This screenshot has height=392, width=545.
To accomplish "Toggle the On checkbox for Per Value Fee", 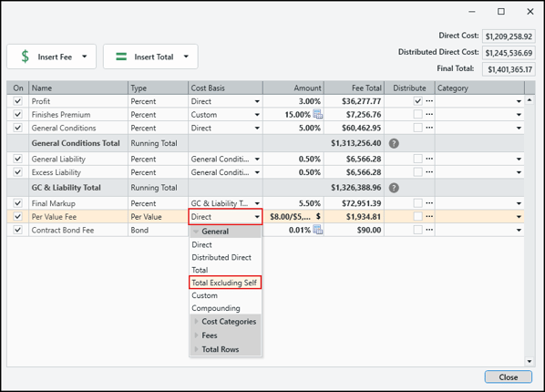I will click(17, 217).
